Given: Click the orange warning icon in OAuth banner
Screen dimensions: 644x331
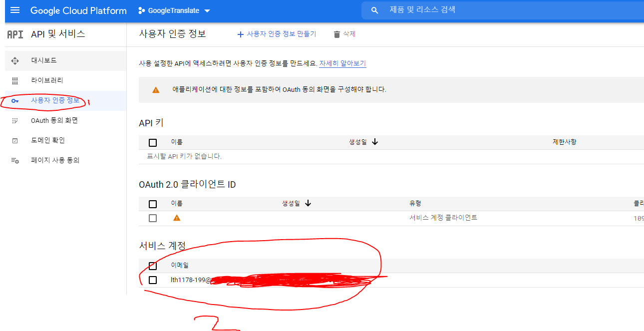Looking at the screenshot, I should tap(156, 90).
